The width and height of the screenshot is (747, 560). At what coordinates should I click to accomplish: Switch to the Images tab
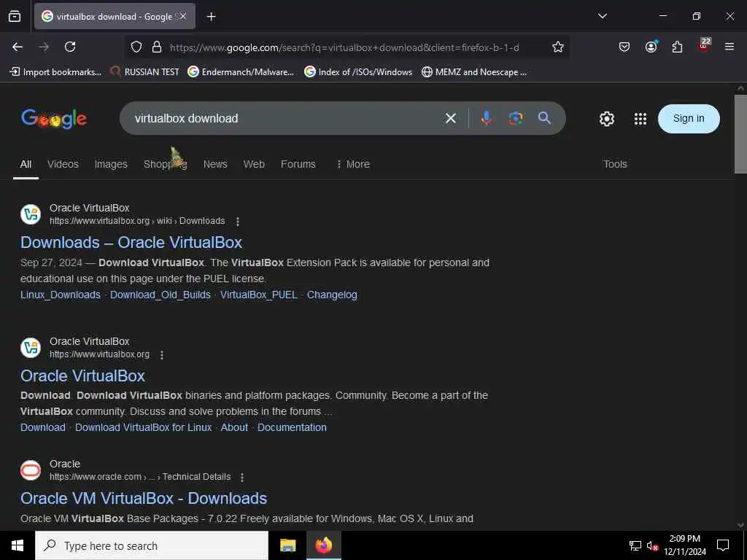click(111, 164)
